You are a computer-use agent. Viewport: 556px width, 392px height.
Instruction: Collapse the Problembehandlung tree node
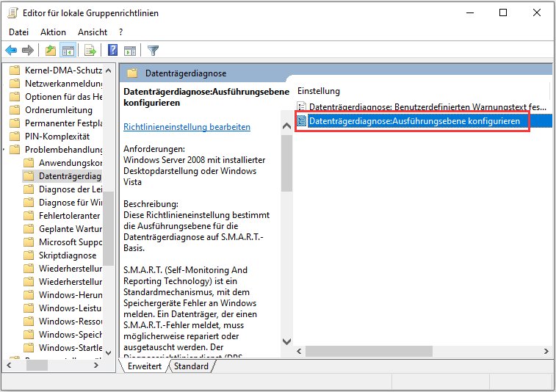[x=4, y=150]
